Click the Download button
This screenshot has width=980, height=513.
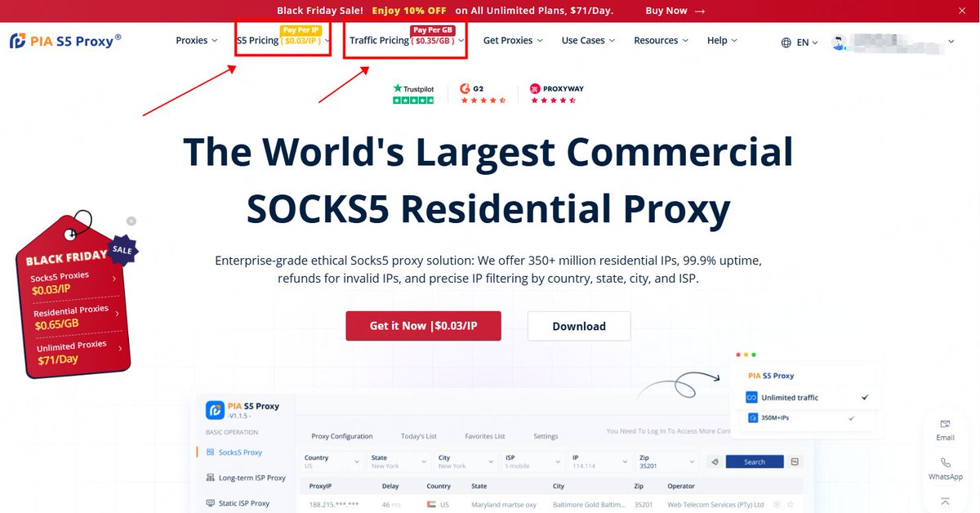pyautogui.click(x=579, y=326)
